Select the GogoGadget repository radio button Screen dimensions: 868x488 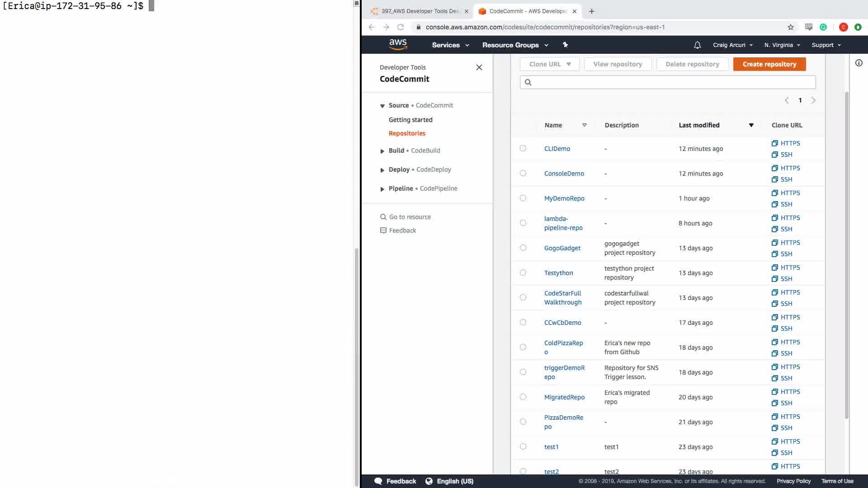(x=523, y=248)
